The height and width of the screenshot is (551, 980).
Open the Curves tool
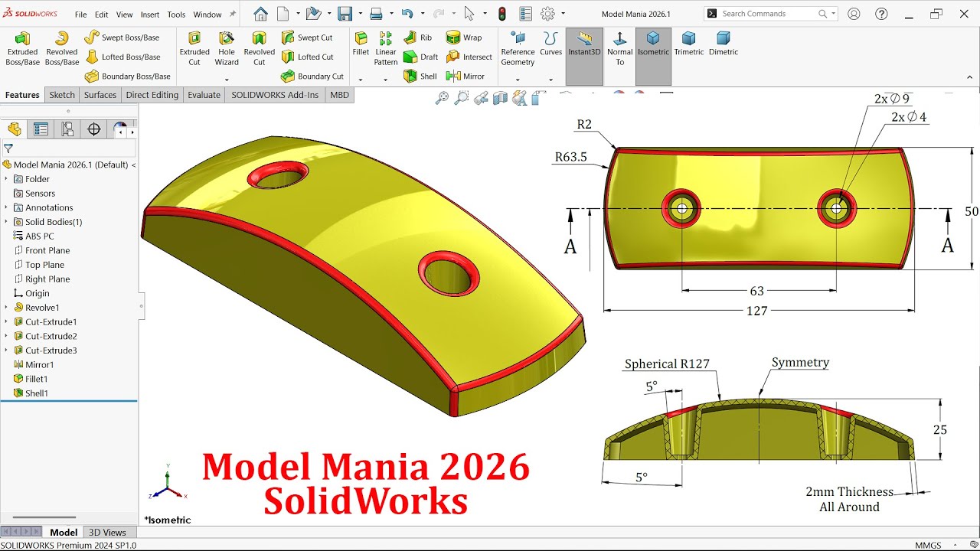(x=550, y=44)
